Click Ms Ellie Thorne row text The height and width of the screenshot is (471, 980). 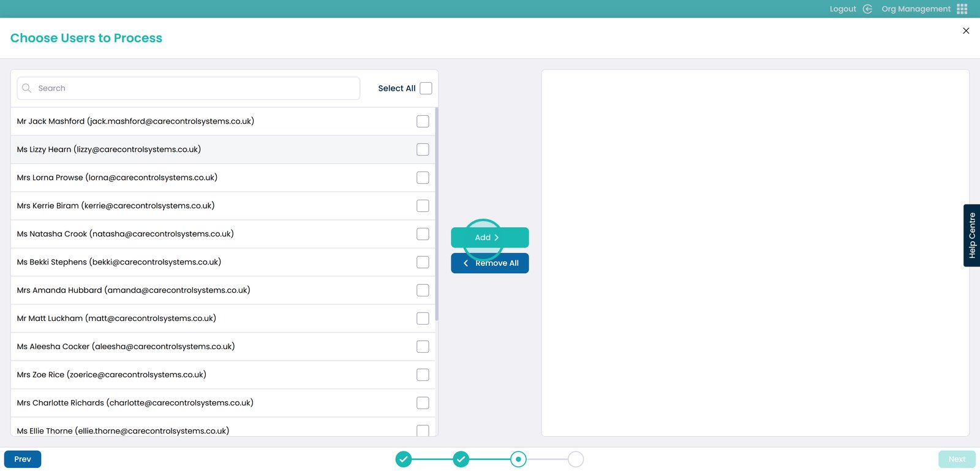123,431
